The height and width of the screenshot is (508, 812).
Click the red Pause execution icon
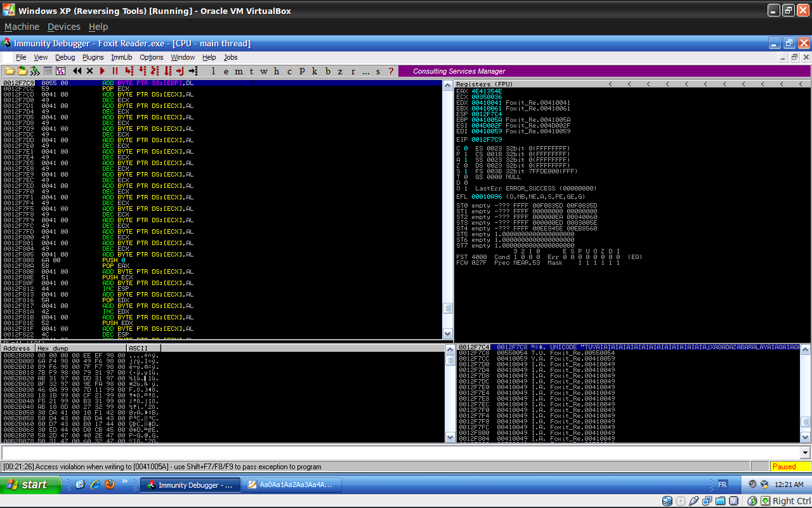coord(115,71)
